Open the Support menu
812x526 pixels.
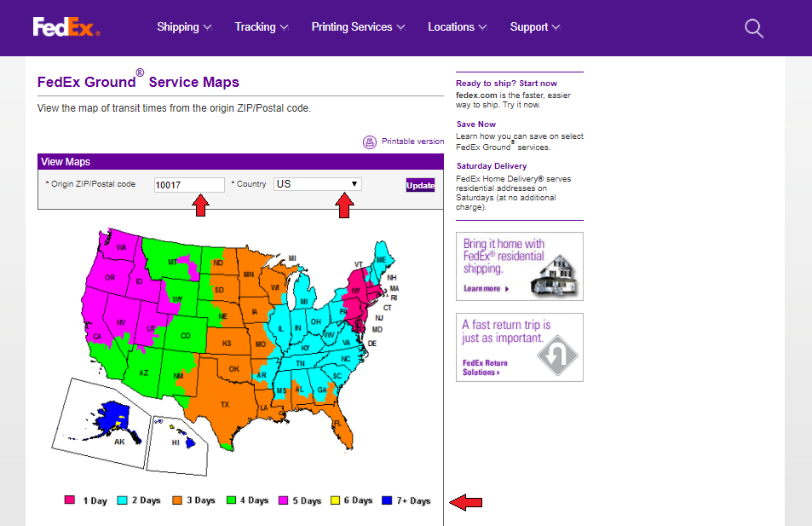point(535,27)
